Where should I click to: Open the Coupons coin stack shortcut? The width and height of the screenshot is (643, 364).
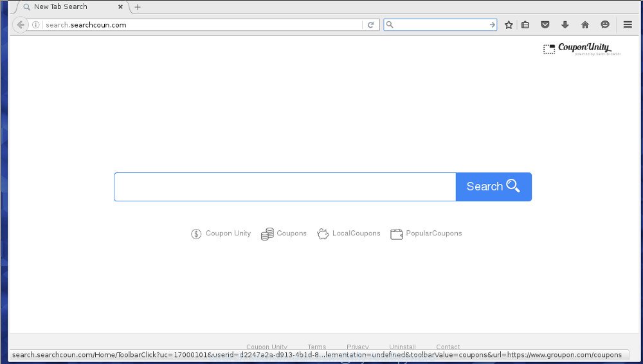[284, 233]
